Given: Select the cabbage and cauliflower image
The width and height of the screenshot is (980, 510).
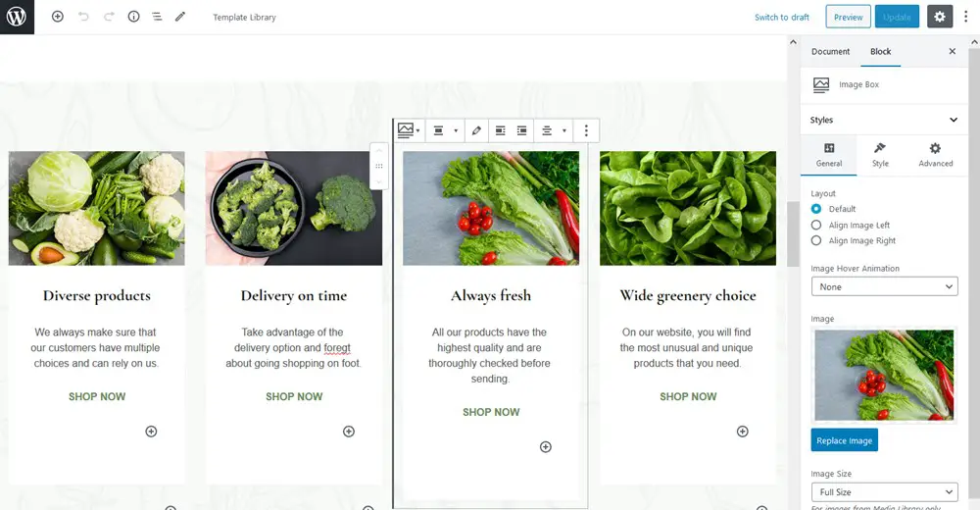Looking at the screenshot, I should pos(97,208).
